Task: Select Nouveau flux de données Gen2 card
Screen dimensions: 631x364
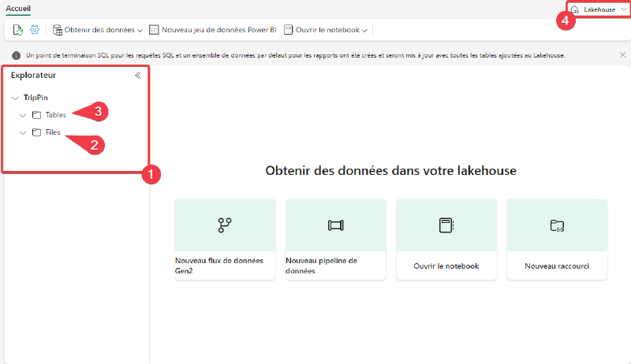Action: click(225, 240)
